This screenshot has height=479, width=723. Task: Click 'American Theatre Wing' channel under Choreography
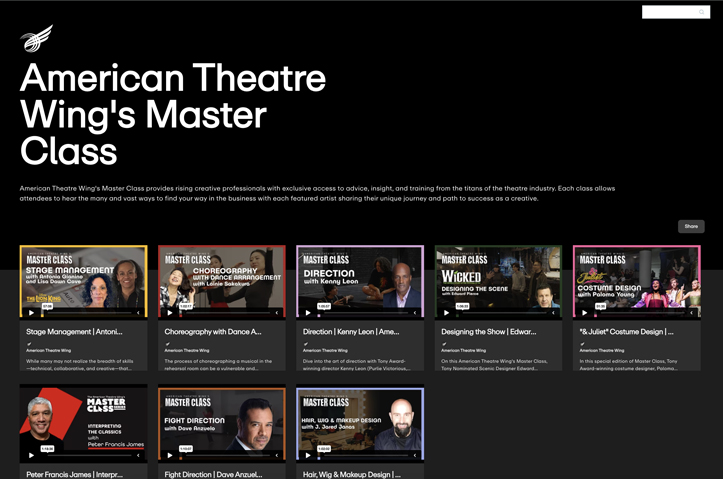coord(187,350)
